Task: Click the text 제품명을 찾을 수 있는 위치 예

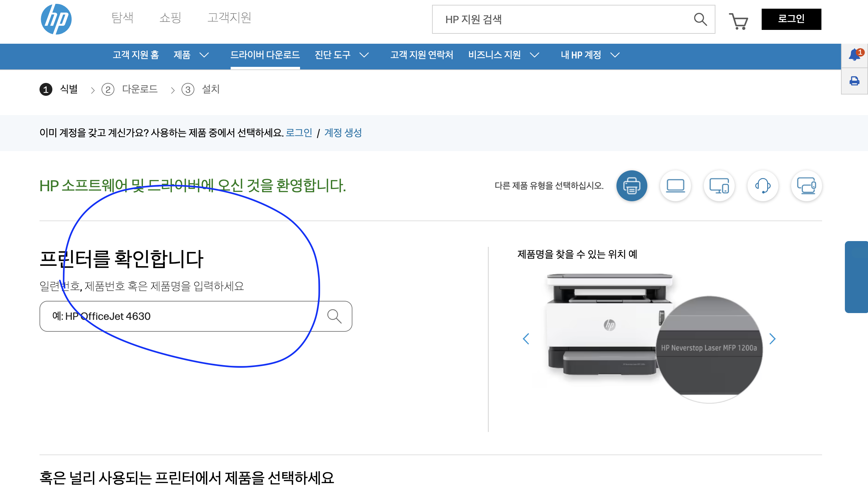Action: click(x=577, y=255)
